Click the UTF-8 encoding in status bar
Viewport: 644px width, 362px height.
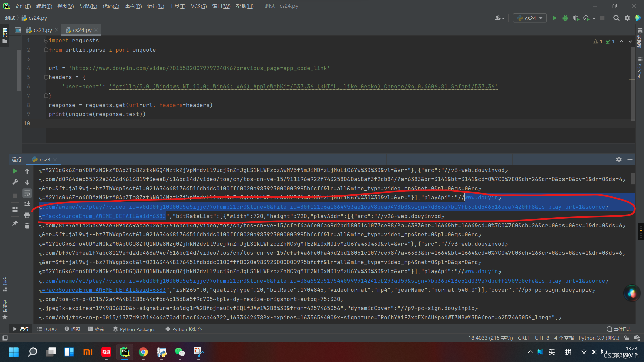(x=542, y=338)
